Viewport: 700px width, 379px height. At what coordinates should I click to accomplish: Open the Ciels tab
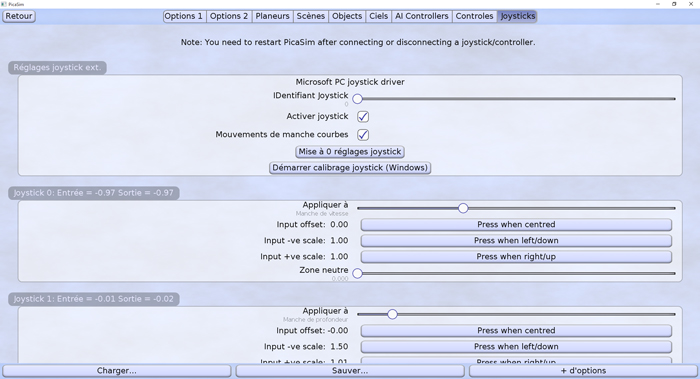[379, 16]
